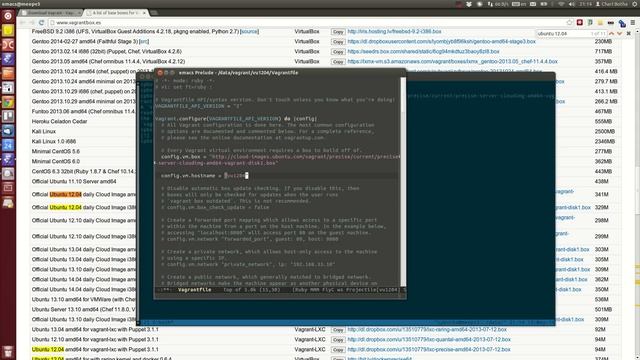Viewport: 640px width, 360px height.
Task: Open the system power cog menu
Action: [635, 4]
